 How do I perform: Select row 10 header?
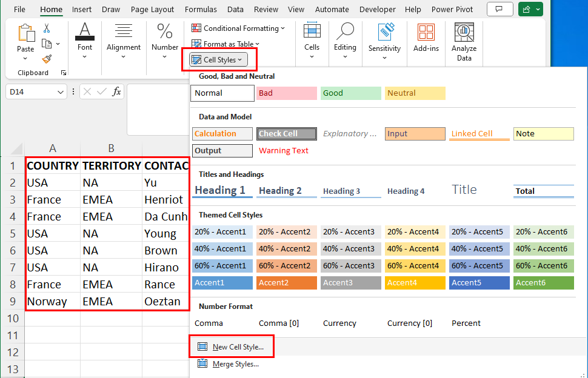13,319
